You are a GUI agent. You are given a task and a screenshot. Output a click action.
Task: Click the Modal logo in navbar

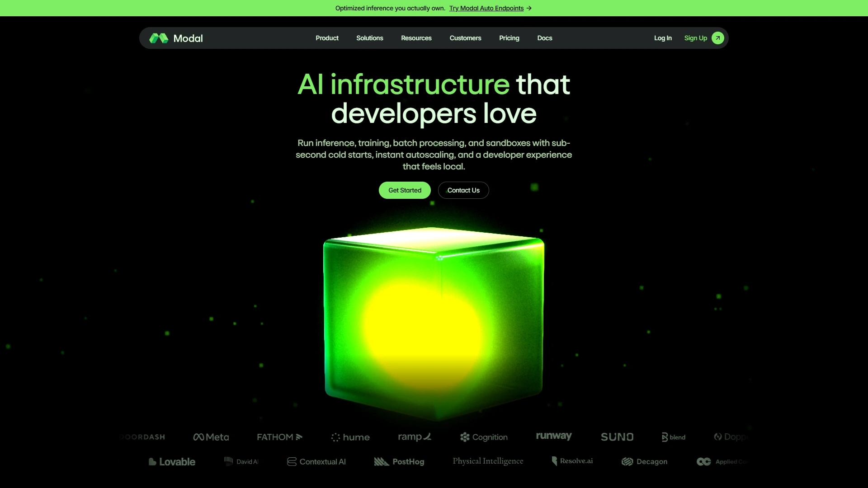click(176, 38)
